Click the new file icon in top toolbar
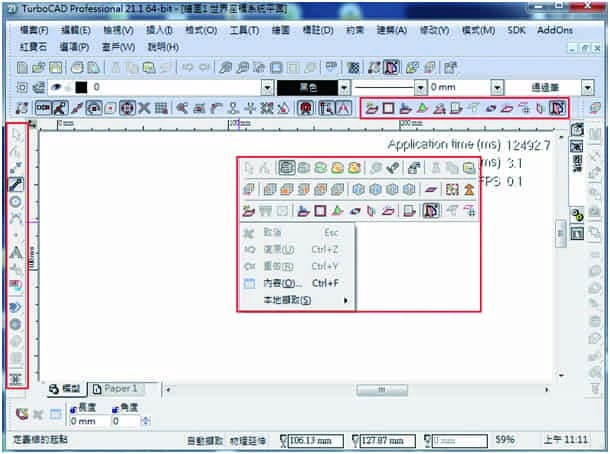This screenshot has height=454, width=610. (24, 68)
